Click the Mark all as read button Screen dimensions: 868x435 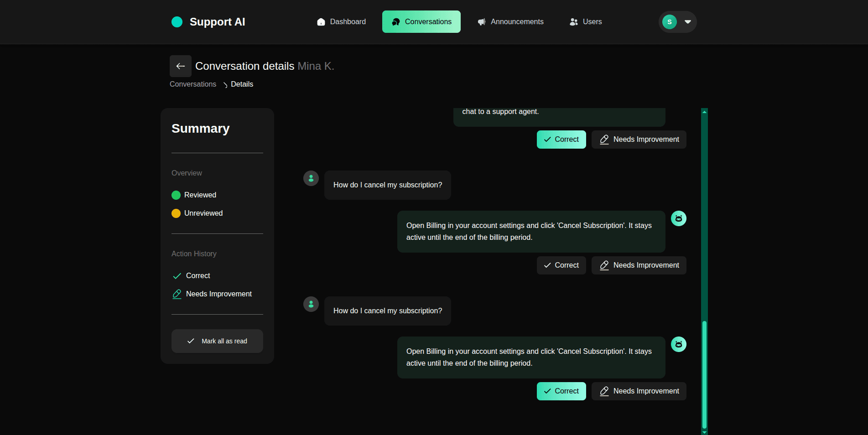tap(217, 341)
